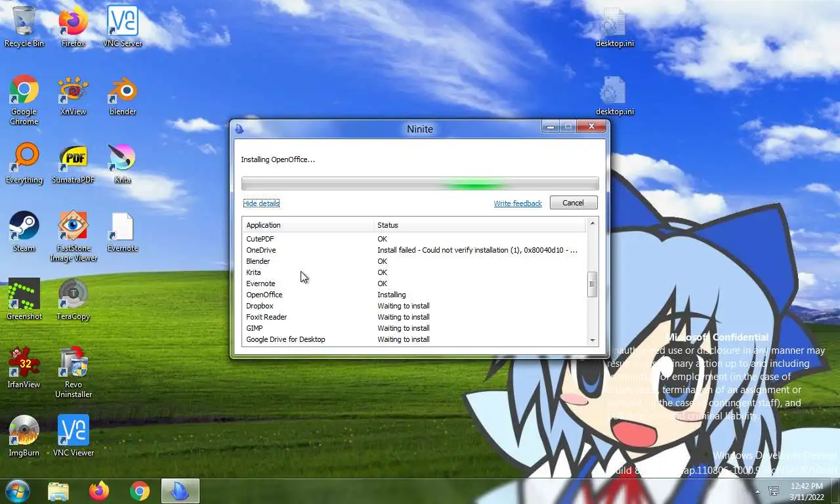Select the Krita row in Ninite list
840x504 pixels.
click(x=414, y=272)
